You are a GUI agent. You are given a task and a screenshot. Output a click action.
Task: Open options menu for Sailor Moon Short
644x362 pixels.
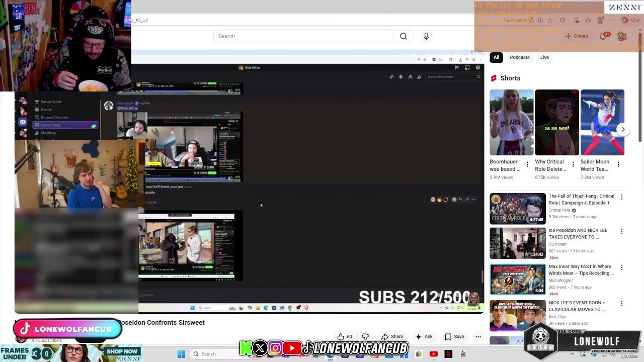pyautogui.click(x=618, y=164)
